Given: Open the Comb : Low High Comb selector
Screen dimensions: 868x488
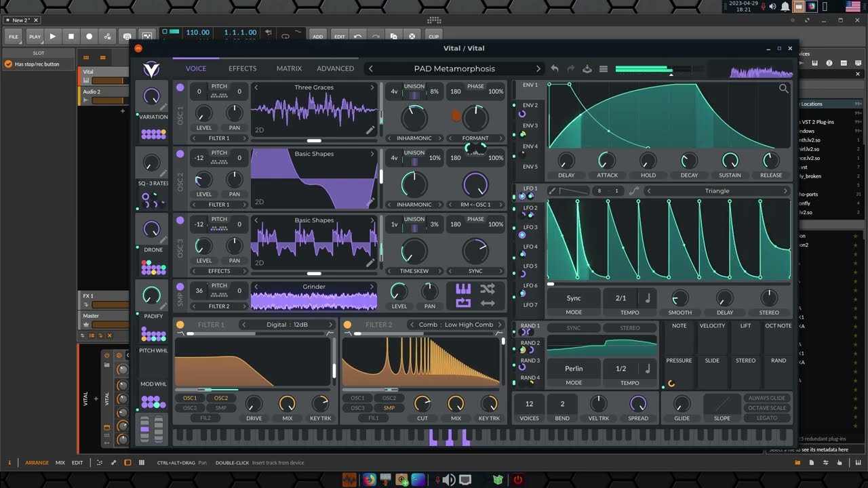Looking at the screenshot, I should point(456,325).
